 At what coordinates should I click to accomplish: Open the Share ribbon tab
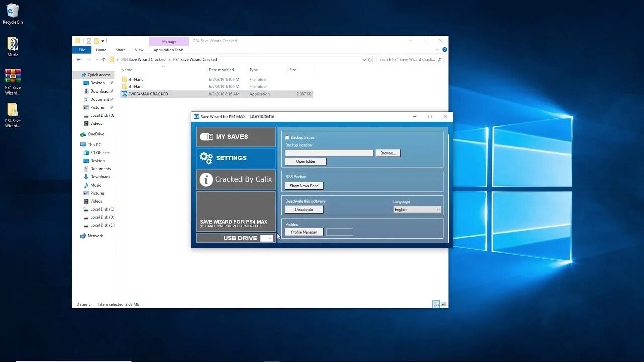[x=120, y=50]
